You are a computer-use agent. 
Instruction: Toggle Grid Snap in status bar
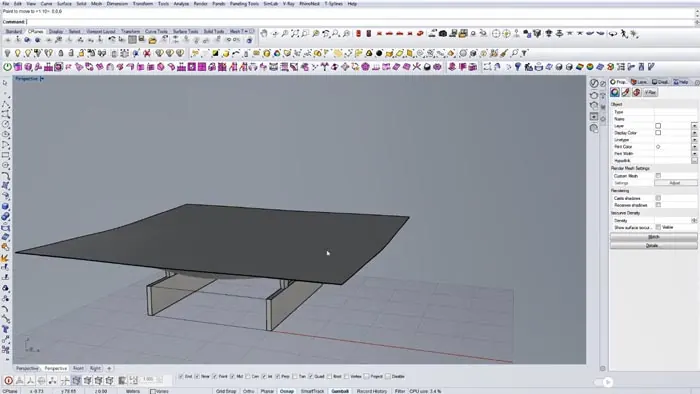click(226, 391)
